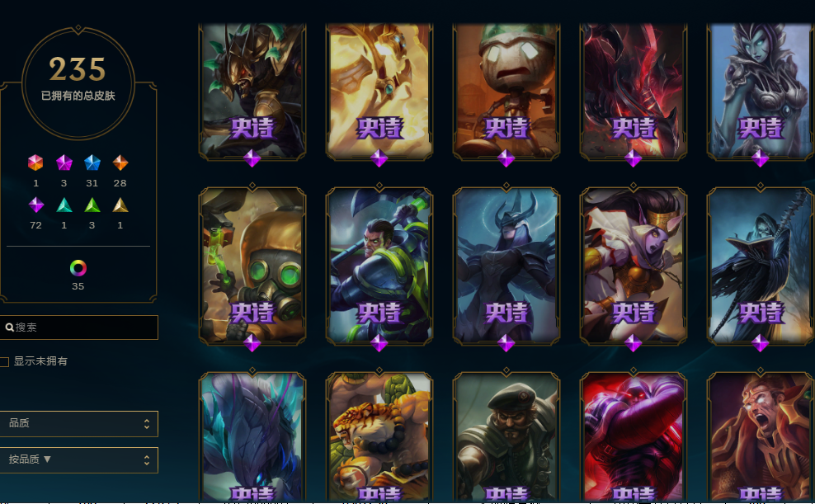
Task: Select the gold triangle gem icon
Action: tap(120, 205)
